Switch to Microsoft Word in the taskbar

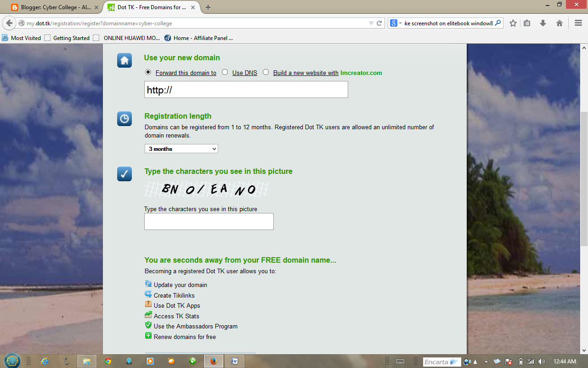click(234, 361)
